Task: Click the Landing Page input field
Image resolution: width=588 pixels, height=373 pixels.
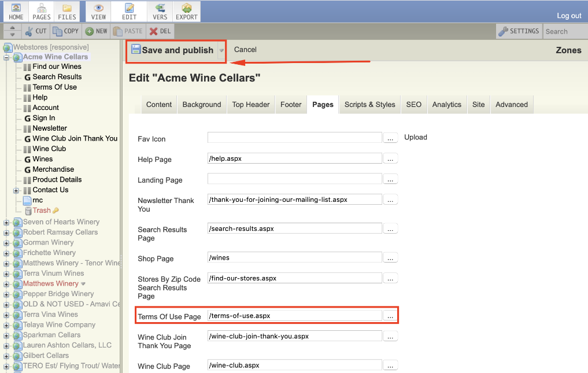Action: [295, 179]
